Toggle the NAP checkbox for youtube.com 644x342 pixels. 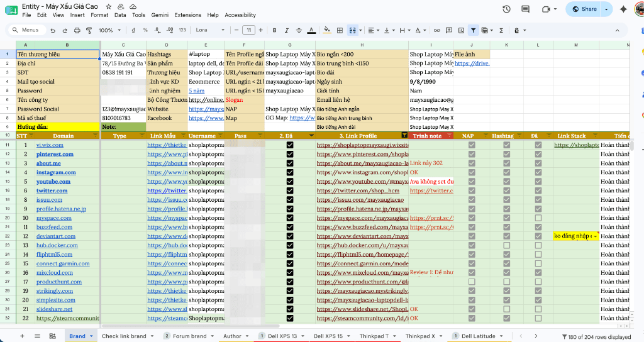472,182
